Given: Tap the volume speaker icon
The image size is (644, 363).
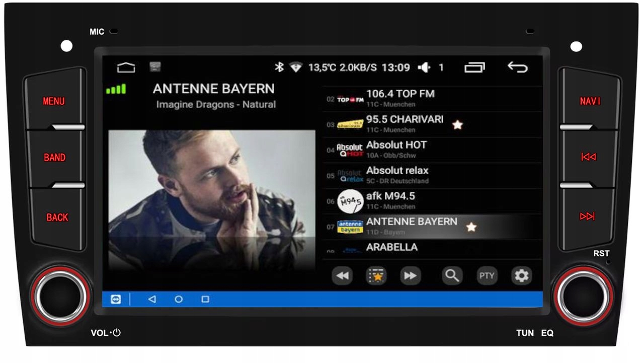Looking at the screenshot, I should (x=424, y=67).
